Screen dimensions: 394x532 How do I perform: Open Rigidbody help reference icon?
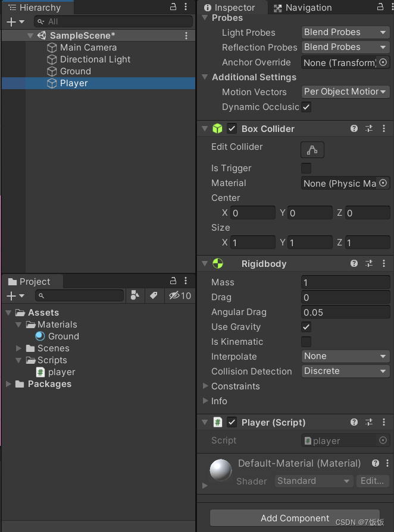(354, 264)
